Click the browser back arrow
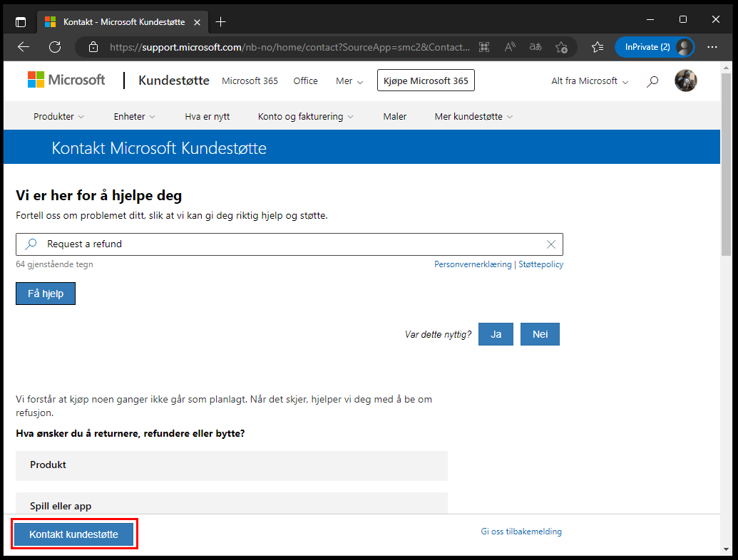 tap(24, 47)
